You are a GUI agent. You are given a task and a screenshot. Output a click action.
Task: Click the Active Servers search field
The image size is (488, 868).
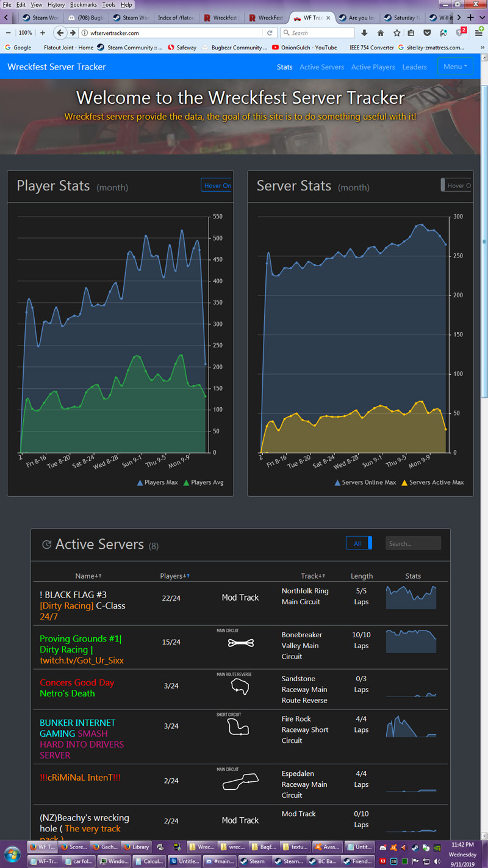[413, 543]
